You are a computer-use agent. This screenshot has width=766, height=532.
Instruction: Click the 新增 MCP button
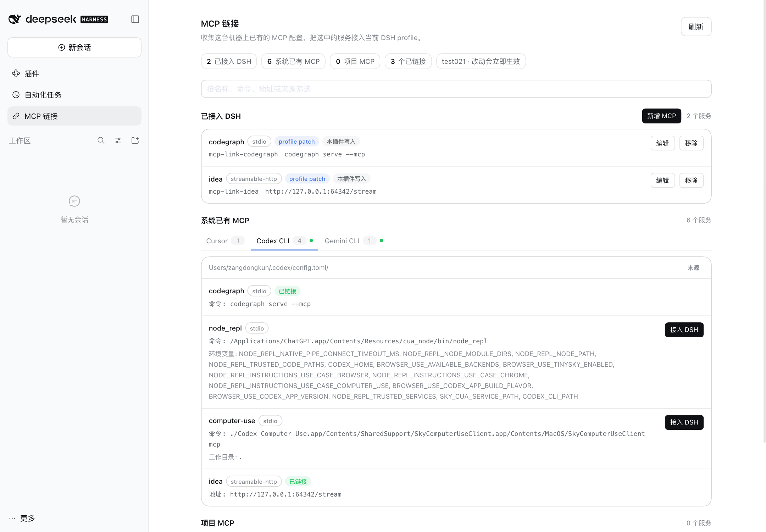click(x=661, y=116)
